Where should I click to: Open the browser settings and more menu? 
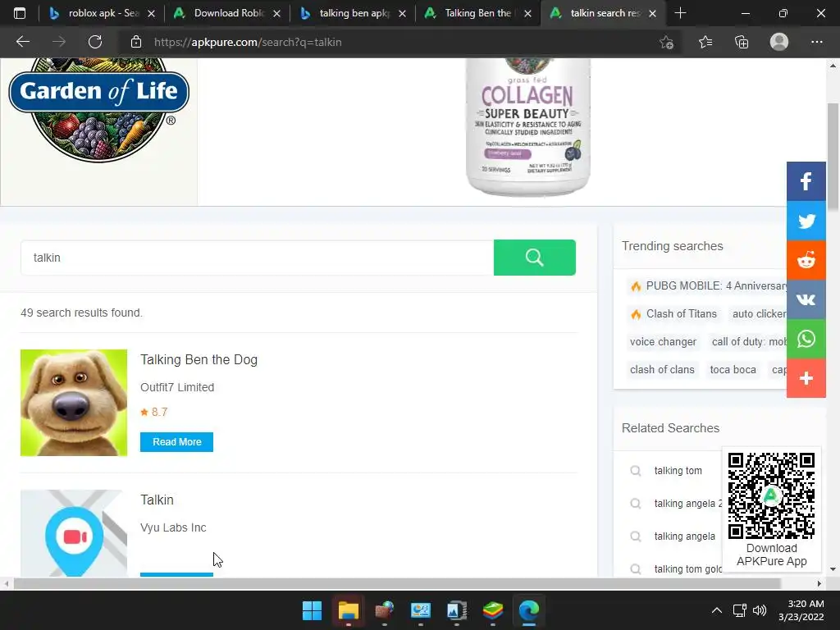pyautogui.click(x=816, y=42)
